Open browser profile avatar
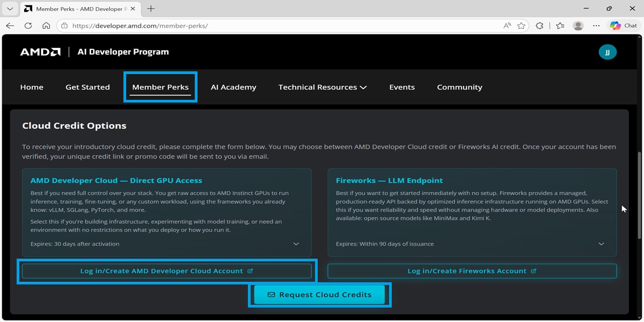The image size is (644, 322). pos(578,25)
